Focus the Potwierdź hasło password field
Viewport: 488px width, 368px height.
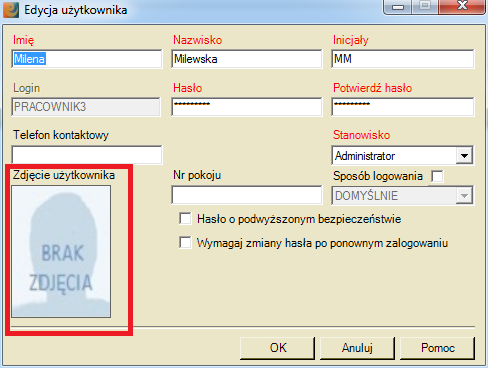click(x=403, y=107)
